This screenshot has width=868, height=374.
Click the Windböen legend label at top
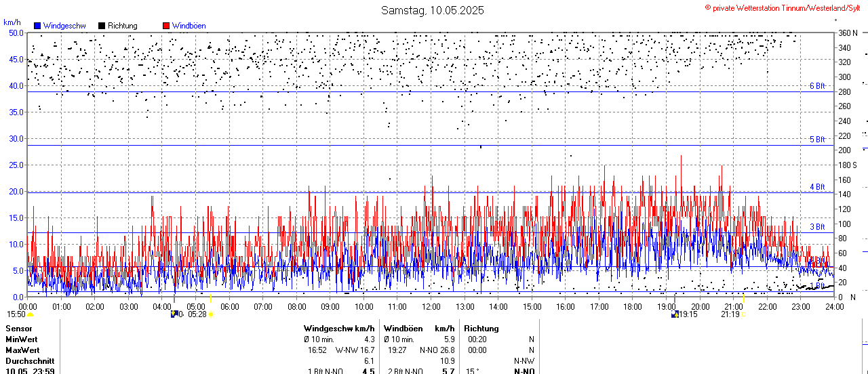coord(189,26)
